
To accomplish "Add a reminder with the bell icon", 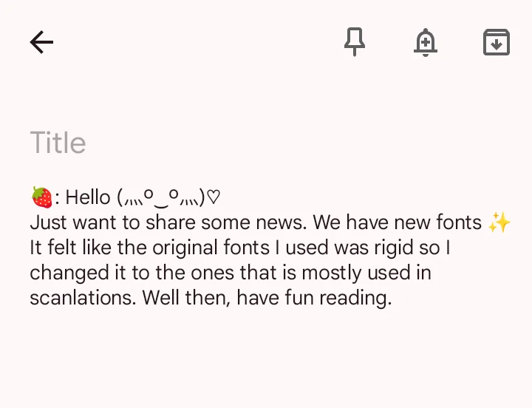I will coord(425,42).
